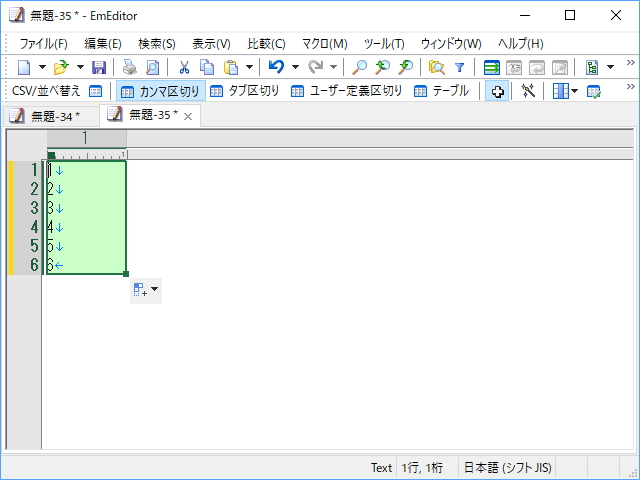Click the Find Previous magnifier icon
Image resolution: width=640 pixels, height=480 pixels.
coord(382,67)
